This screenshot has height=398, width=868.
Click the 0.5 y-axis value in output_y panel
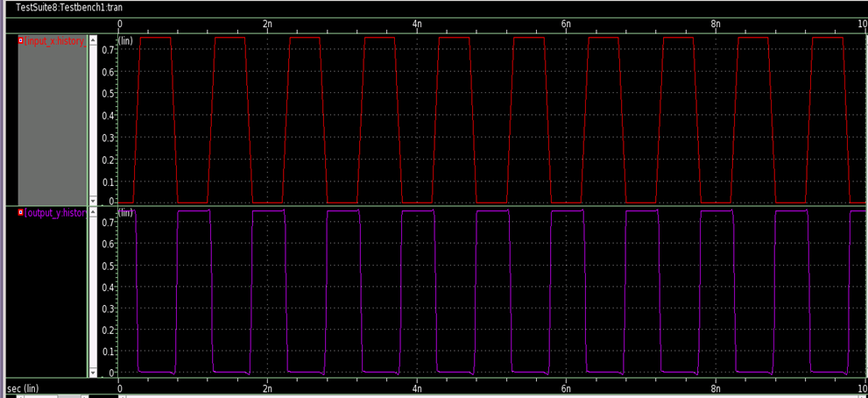(x=108, y=266)
